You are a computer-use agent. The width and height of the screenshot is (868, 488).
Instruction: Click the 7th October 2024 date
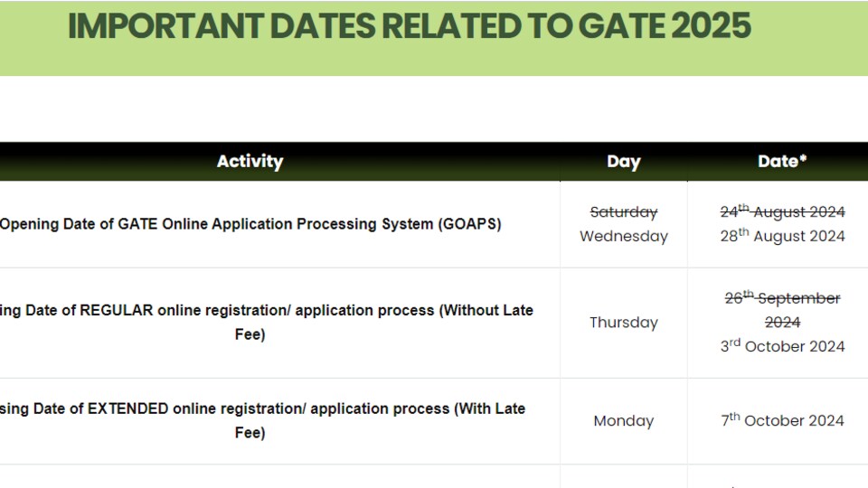click(782, 420)
